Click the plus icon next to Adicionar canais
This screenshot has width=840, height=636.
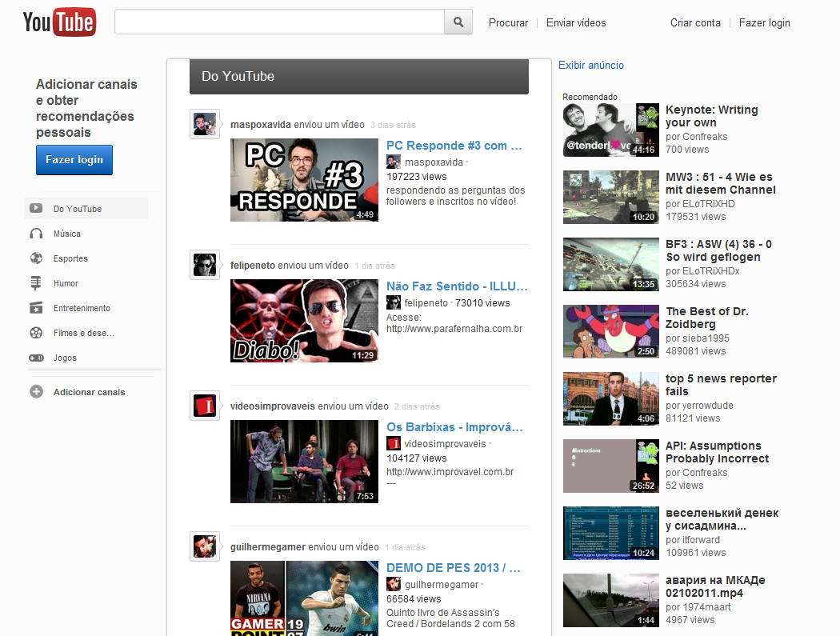click(x=37, y=391)
